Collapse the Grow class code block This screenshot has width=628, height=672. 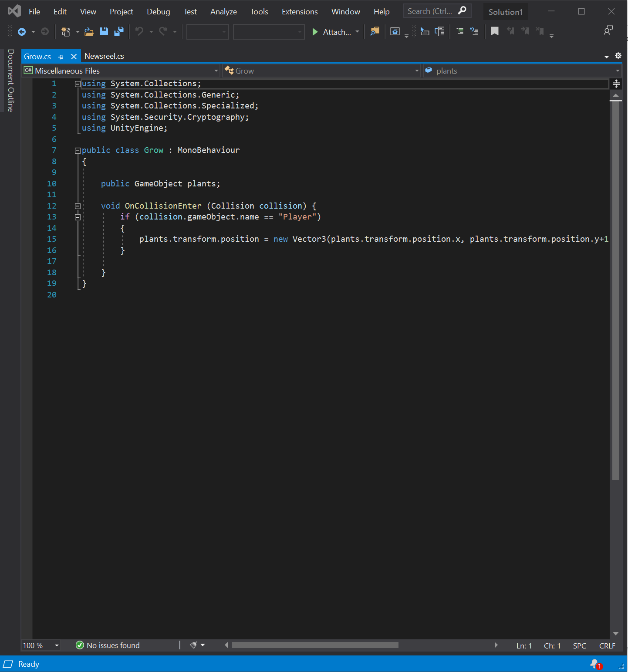78,150
